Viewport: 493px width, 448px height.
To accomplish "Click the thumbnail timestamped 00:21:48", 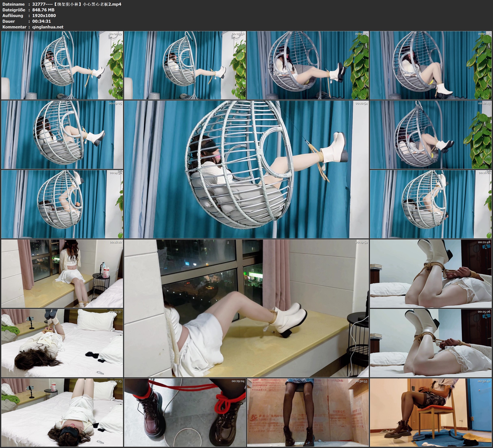I will pos(431,274).
